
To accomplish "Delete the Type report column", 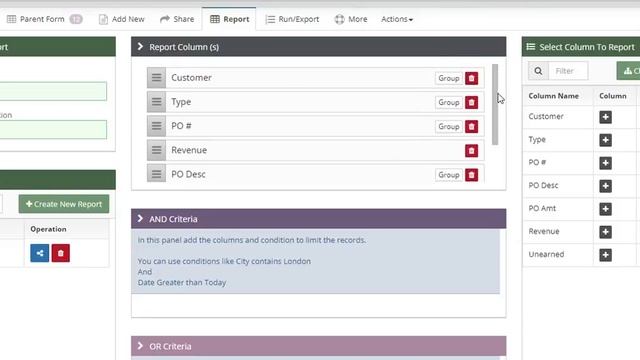I will [x=471, y=102].
